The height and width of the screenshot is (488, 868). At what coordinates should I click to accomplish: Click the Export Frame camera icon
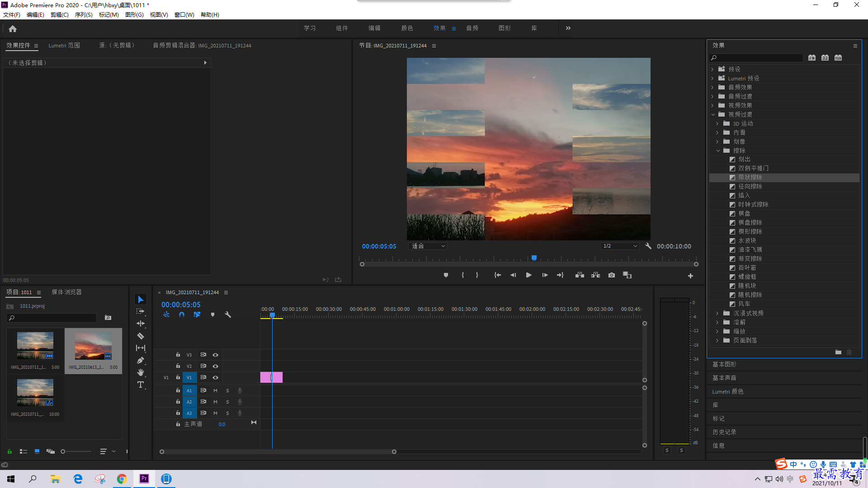[612, 275]
